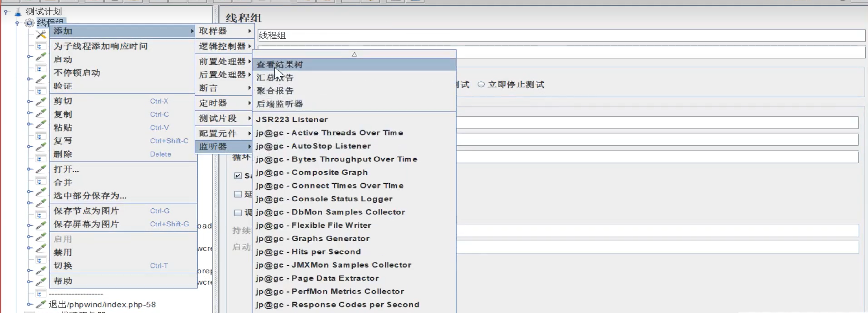Viewport: 868px width, 313px height.
Task: Expand the 断言 submenu
Action: point(224,88)
